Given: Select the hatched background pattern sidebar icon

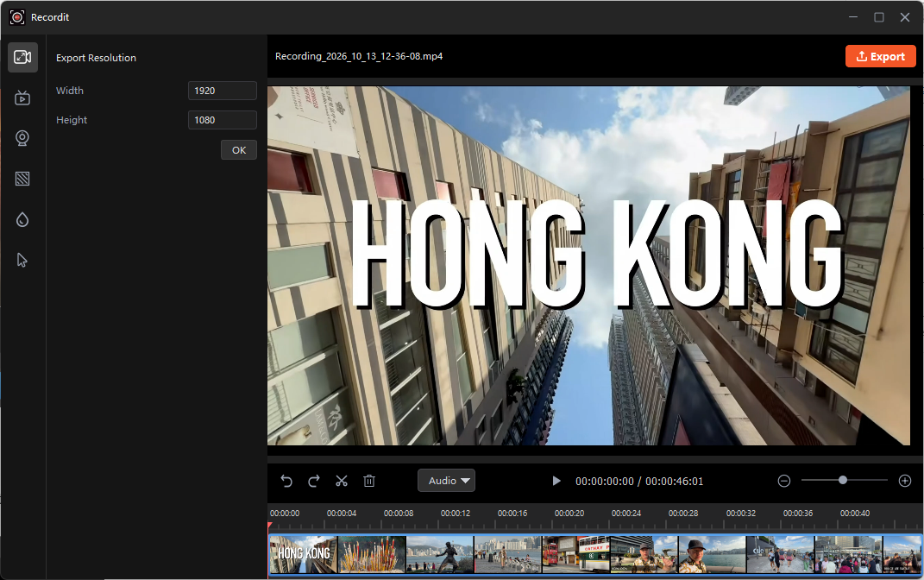Looking at the screenshot, I should click(x=22, y=179).
